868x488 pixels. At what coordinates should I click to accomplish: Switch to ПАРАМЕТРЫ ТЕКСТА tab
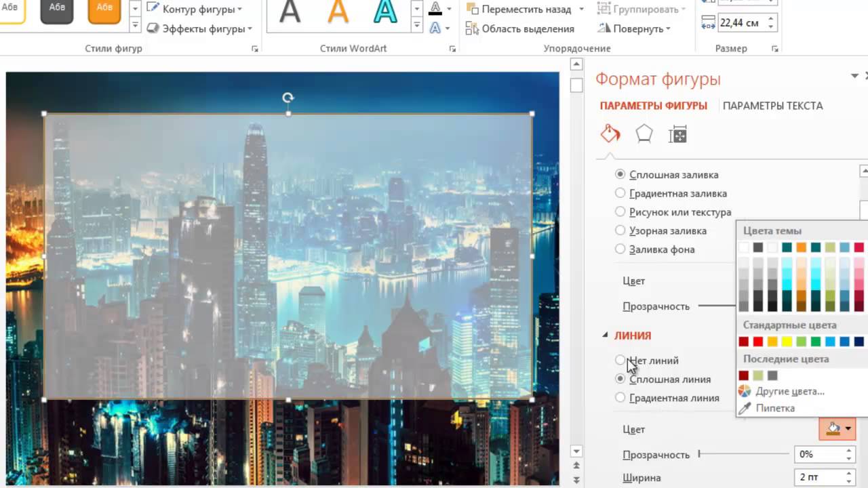pyautogui.click(x=773, y=106)
